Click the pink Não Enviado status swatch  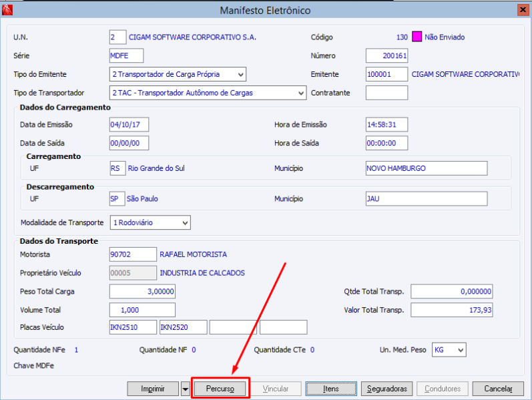click(417, 37)
